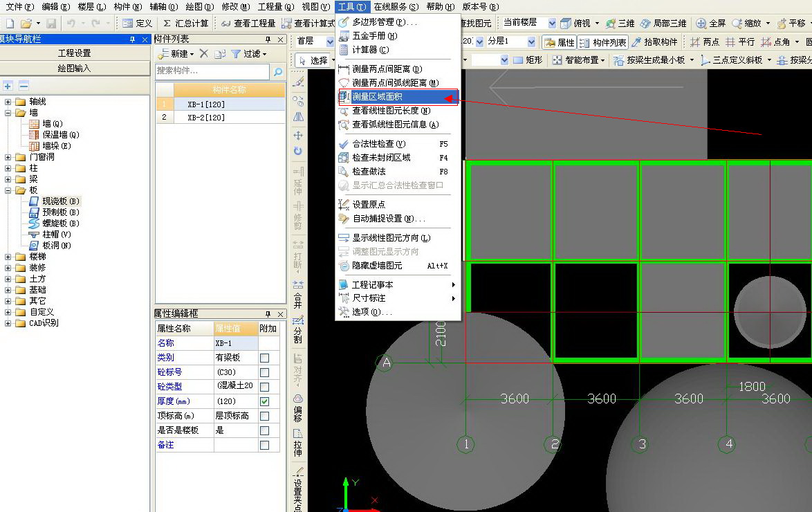The image size is (812, 512).
Task: Collapse 墙 tree node
Action: pyautogui.click(x=8, y=113)
